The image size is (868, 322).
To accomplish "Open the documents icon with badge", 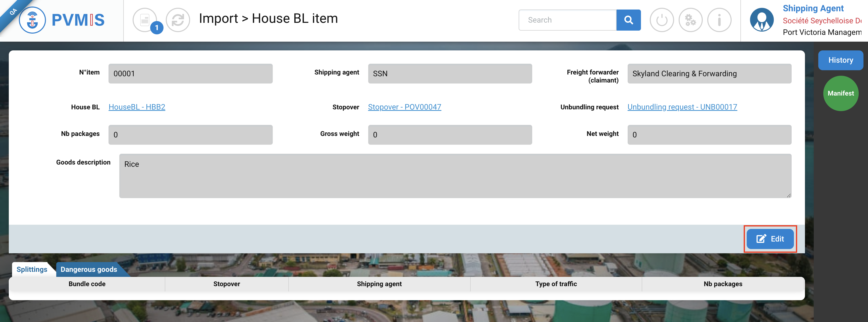I will point(145,20).
